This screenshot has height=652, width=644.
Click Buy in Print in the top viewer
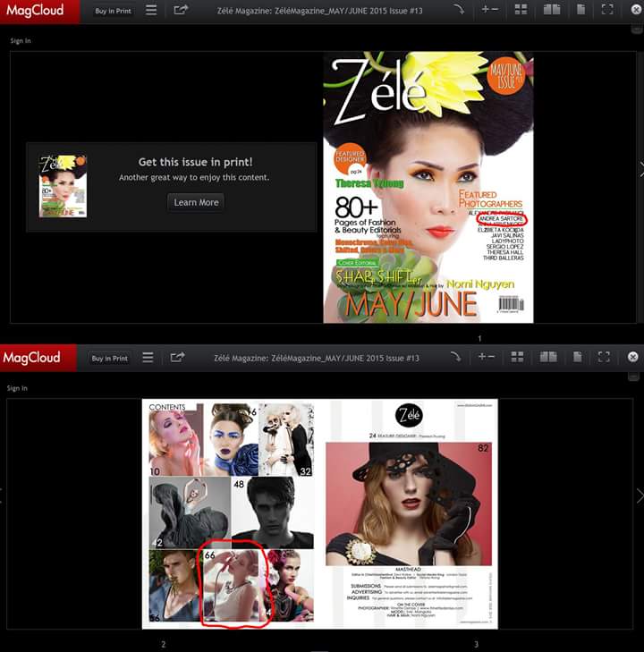[113, 11]
